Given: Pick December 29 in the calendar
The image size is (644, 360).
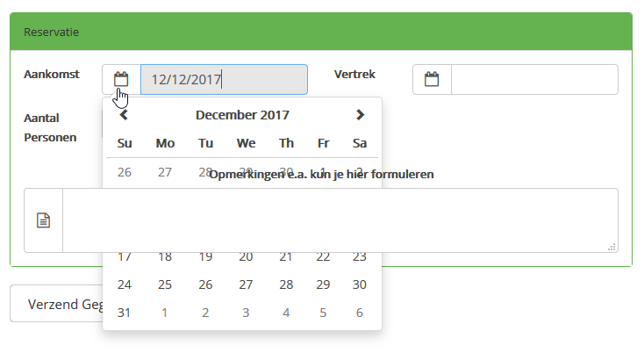Looking at the screenshot, I should [323, 284].
